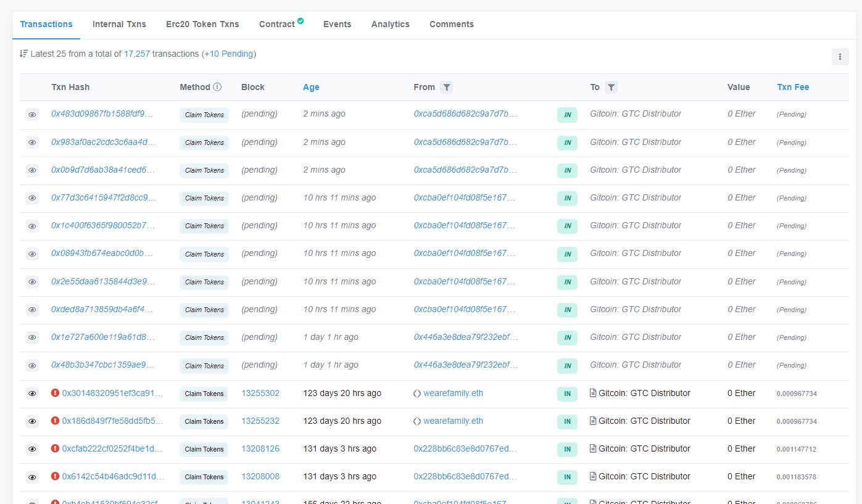862x504 pixels.
Task: Click the IN badge at block 13208008
Action: click(x=567, y=477)
